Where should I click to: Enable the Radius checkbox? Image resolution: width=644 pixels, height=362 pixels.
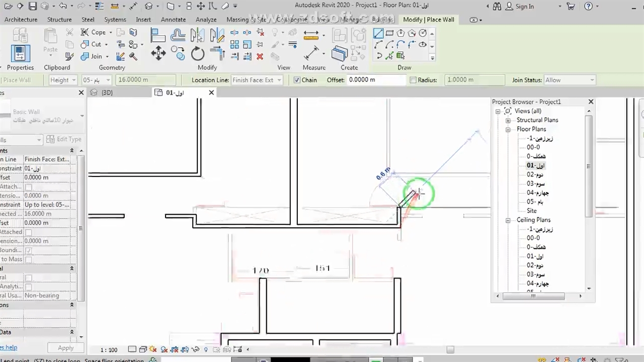[x=413, y=80]
